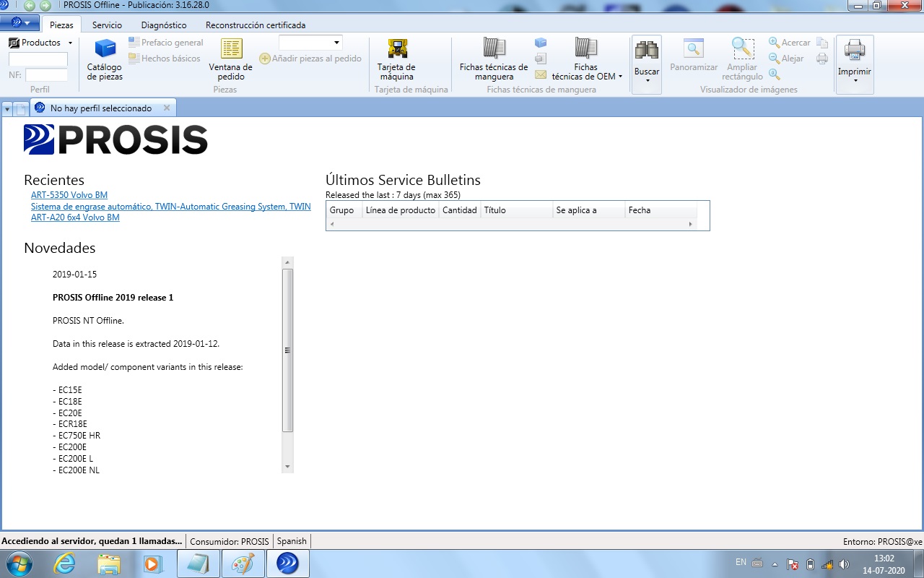Click the Service Bulletins scroll right arrow
The image size is (924, 578).
pyautogui.click(x=690, y=225)
